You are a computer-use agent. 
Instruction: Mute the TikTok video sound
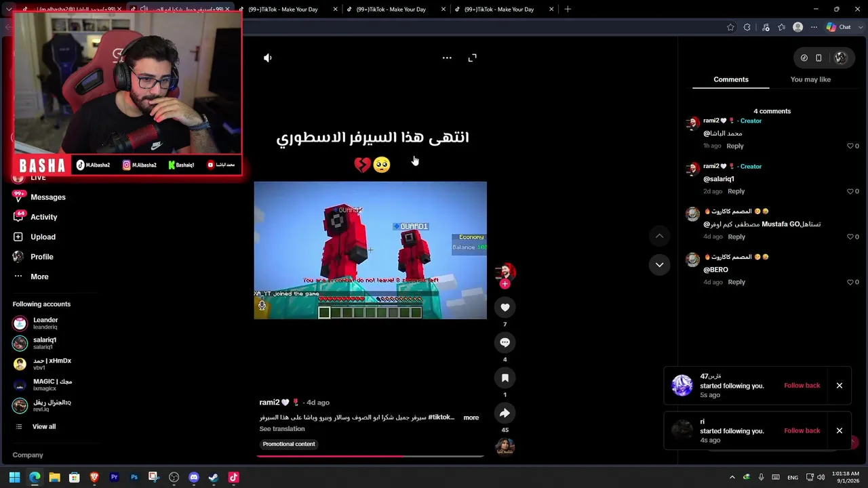click(268, 58)
